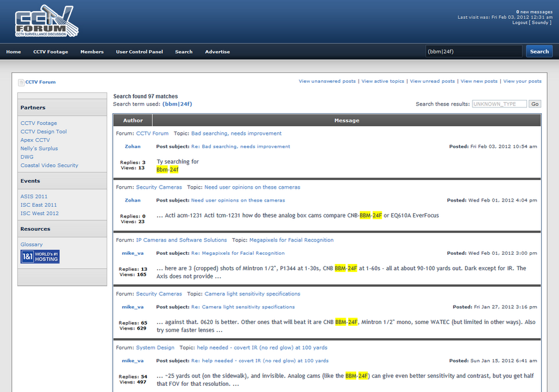The width and height of the screenshot is (559, 392).
Task: Open ISC West 2012 event link
Action: (x=39, y=213)
